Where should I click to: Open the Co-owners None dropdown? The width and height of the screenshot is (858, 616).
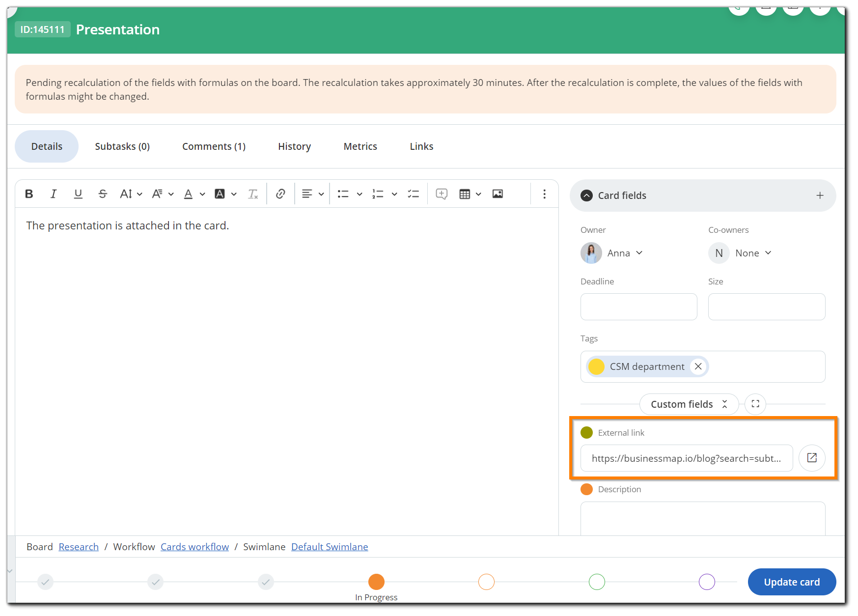[x=753, y=253]
